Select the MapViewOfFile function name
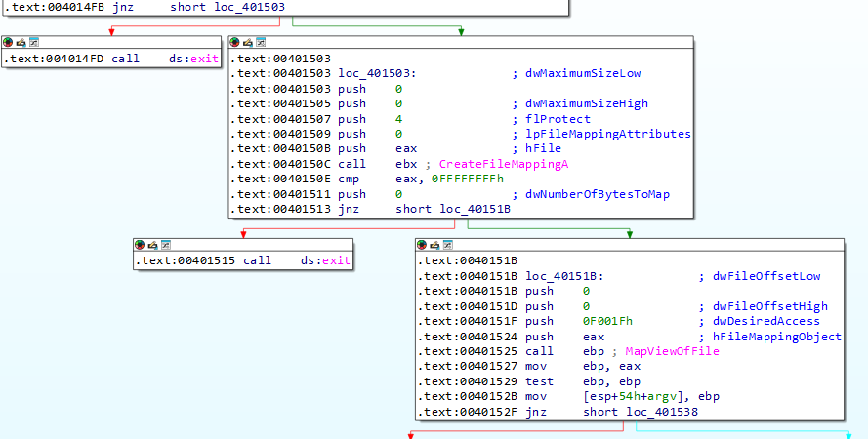The width and height of the screenshot is (868, 439). click(x=673, y=351)
